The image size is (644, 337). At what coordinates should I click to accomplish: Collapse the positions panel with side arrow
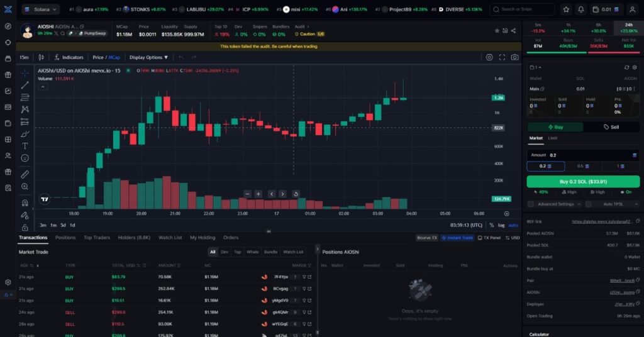317,249
